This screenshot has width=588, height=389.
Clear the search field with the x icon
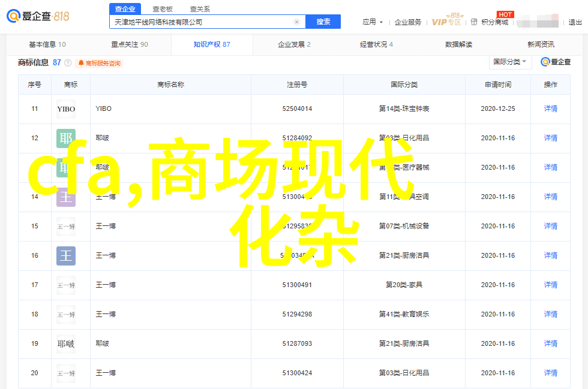296,22
